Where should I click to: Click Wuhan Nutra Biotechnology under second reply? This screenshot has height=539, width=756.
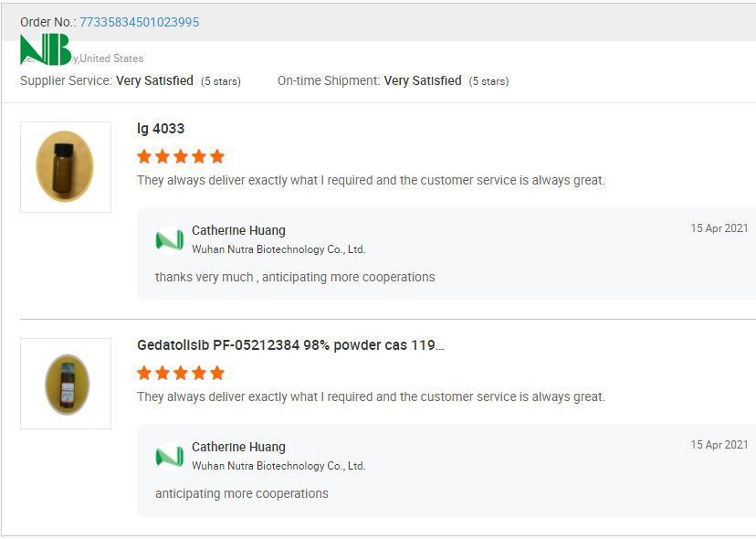[x=278, y=466]
